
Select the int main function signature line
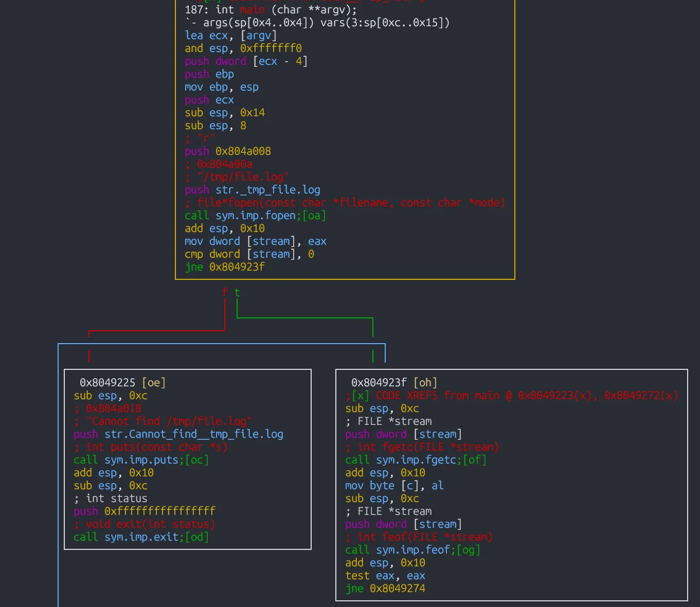[271, 10]
